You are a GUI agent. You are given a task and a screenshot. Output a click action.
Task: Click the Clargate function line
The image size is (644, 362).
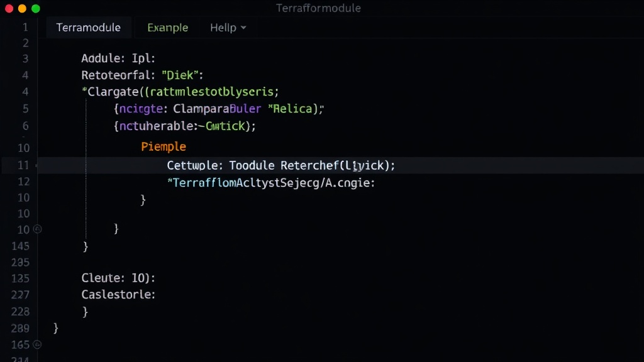[x=180, y=92]
